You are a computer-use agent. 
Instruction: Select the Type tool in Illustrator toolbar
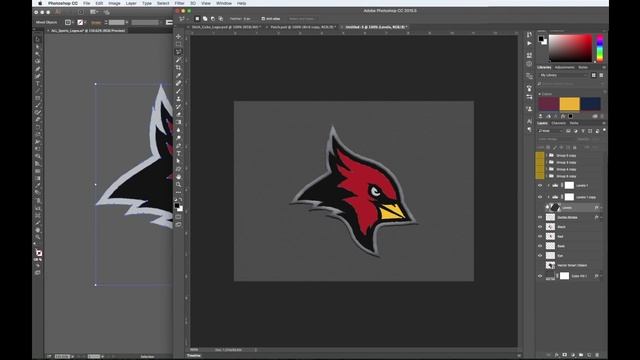(x=38, y=83)
